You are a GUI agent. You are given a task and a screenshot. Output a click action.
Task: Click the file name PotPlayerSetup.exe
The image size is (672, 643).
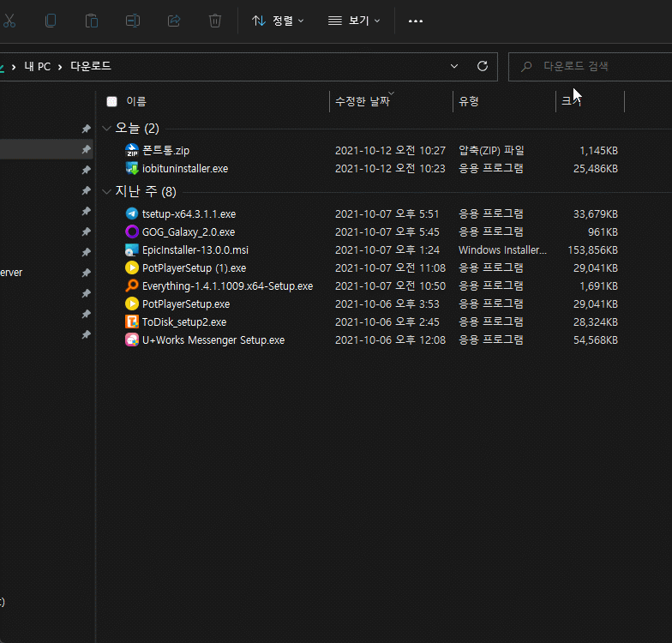[186, 303]
